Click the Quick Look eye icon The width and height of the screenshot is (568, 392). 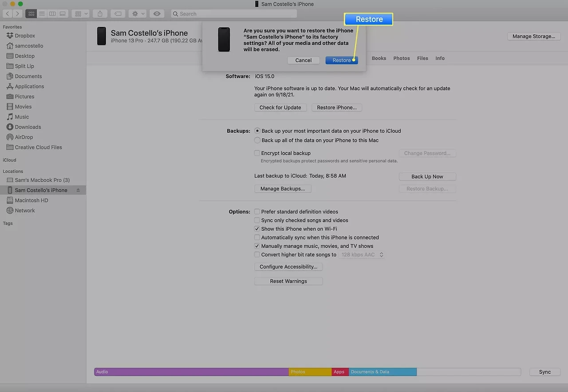[x=157, y=14]
